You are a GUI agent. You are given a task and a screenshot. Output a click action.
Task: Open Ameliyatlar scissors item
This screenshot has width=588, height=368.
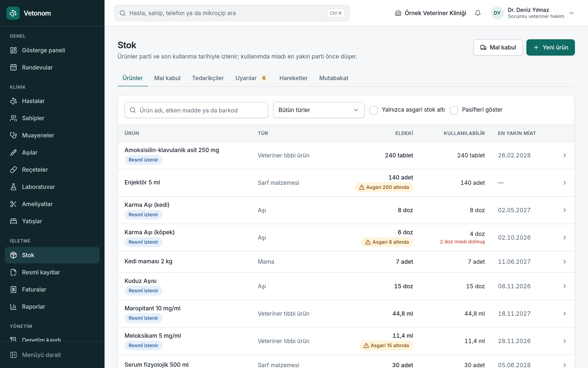click(52, 204)
